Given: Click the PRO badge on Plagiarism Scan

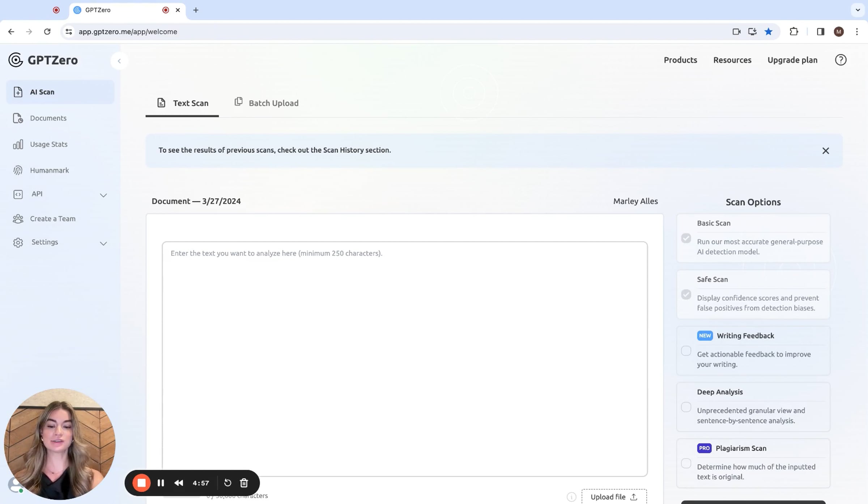Looking at the screenshot, I should point(704,448).
